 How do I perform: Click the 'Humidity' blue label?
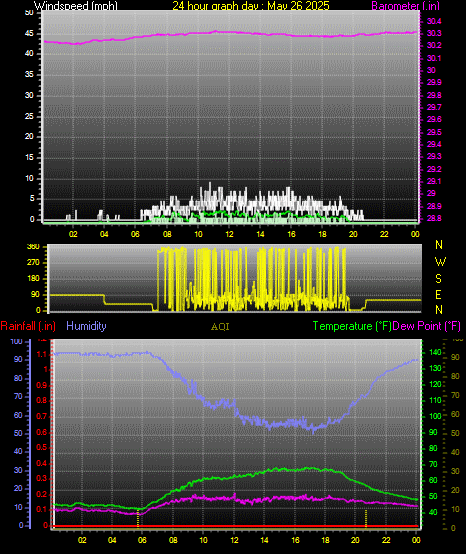(x=86, y=326)
